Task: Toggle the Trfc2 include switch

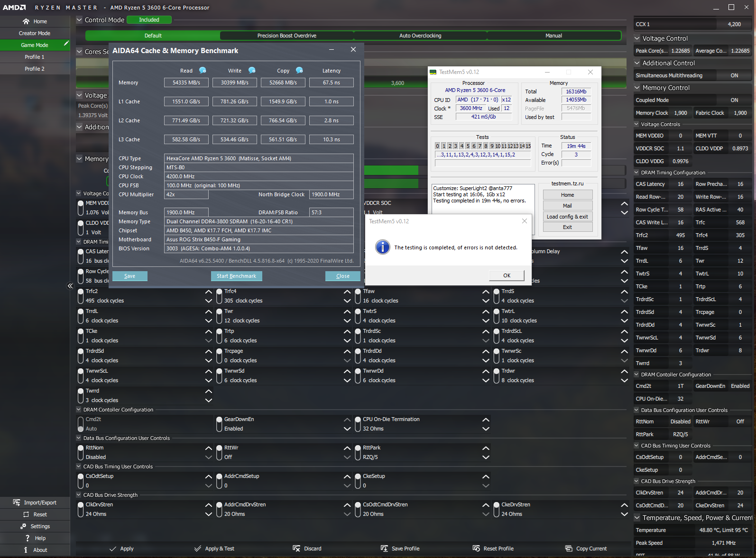Action: [81, 296]
